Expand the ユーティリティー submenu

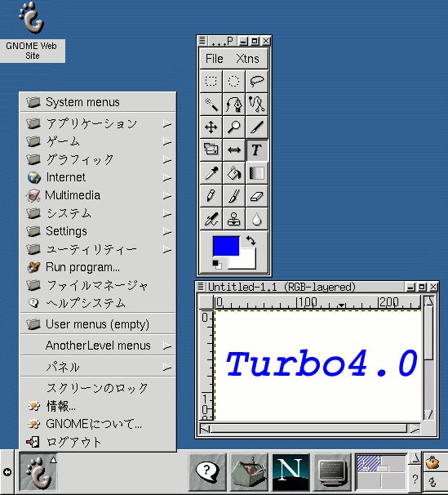(98, 249)
